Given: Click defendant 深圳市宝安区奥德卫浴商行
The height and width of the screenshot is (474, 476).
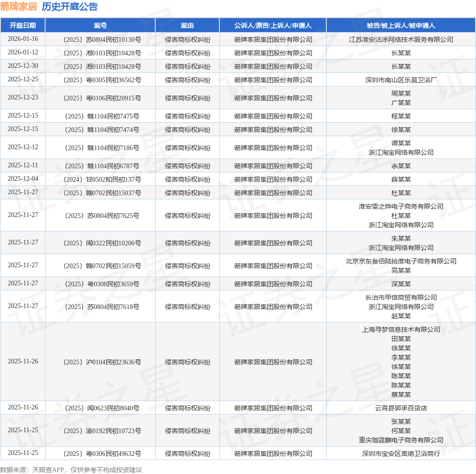Looking at the screenshot, I should (401, 454).
